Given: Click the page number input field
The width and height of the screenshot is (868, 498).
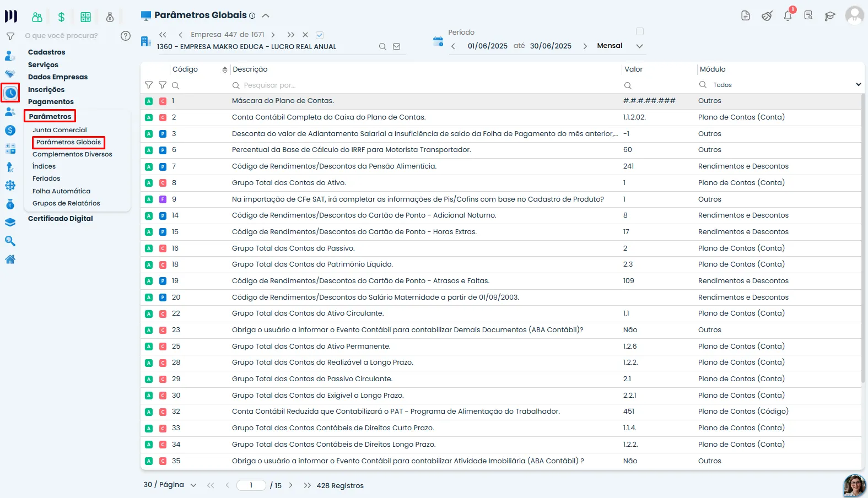Looking at the screenshot, I should (x=251, y=485).
